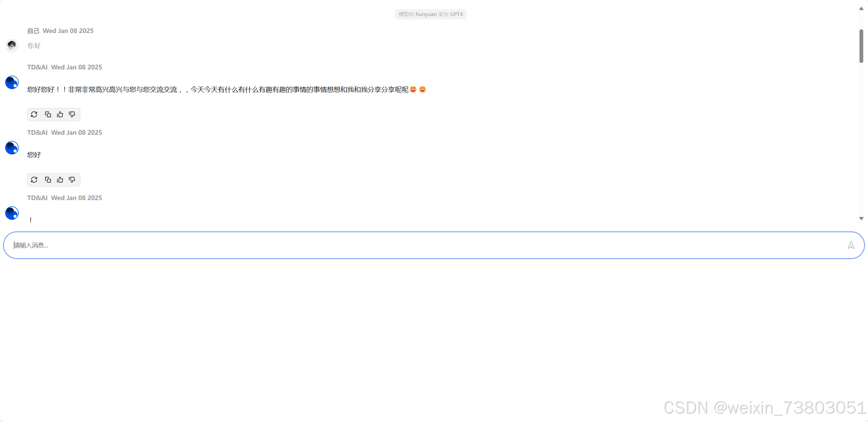Click the third TD&AI bot avatar
This screenshot has height=422, width=868.
12,213
